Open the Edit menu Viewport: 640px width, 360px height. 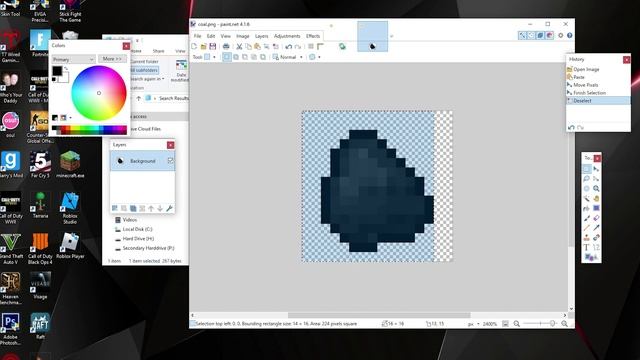point(211,36)
